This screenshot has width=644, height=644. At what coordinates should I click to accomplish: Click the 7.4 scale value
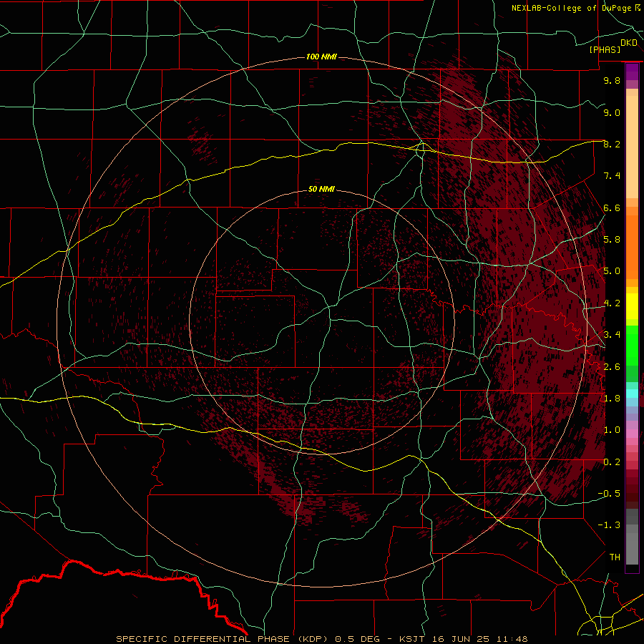[612, 176]
